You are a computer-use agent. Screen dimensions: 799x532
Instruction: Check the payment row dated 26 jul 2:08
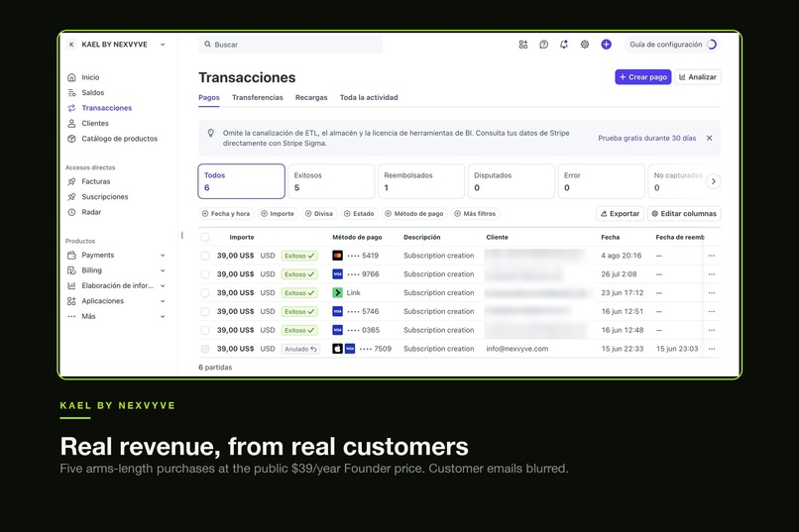click(205, 273)
